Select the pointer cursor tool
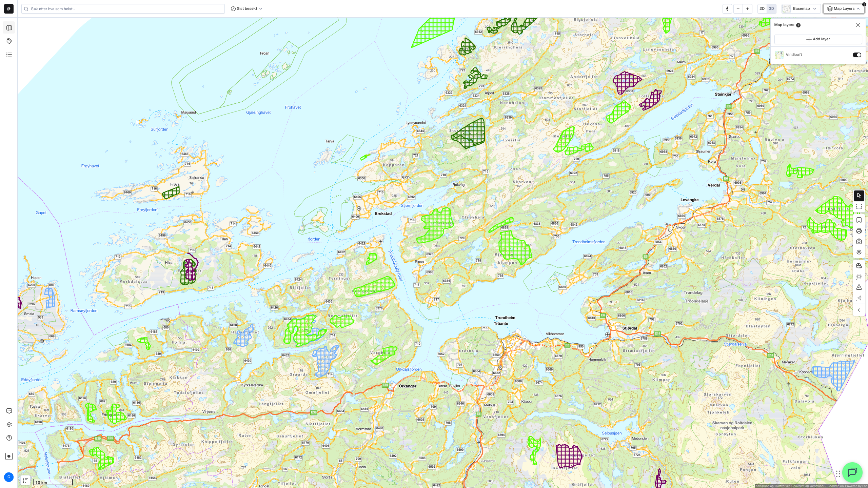The image size is (868, 488). click(x=859, y=196)
